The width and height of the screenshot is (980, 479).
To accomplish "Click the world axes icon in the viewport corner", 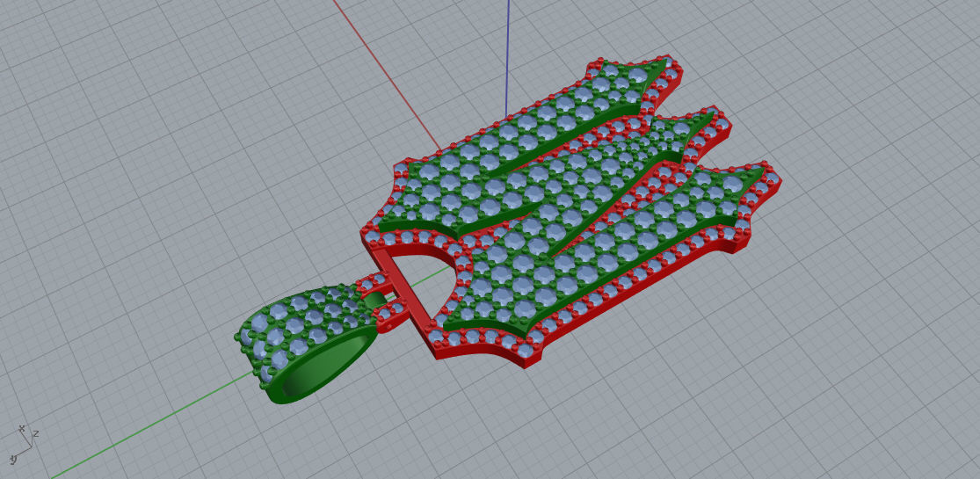I will click(25, 444).
